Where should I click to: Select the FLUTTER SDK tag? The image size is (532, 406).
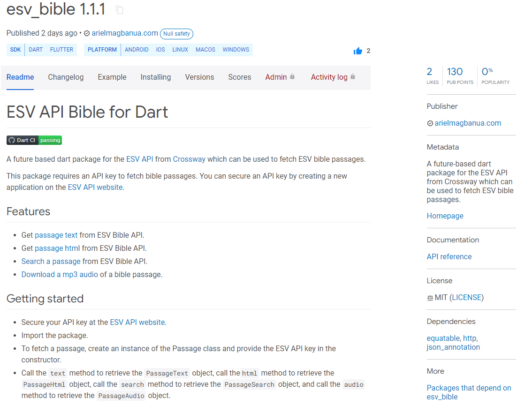(61, 50)
